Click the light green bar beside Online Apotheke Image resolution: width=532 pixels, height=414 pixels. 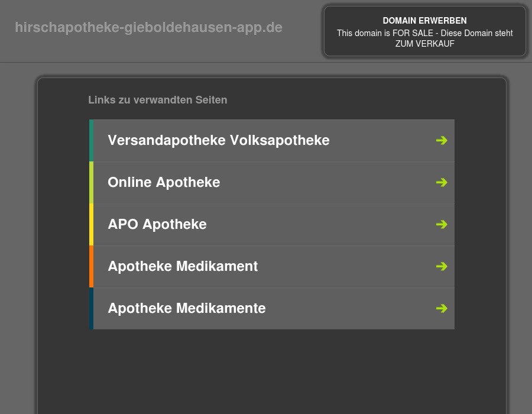click(93, 182)
